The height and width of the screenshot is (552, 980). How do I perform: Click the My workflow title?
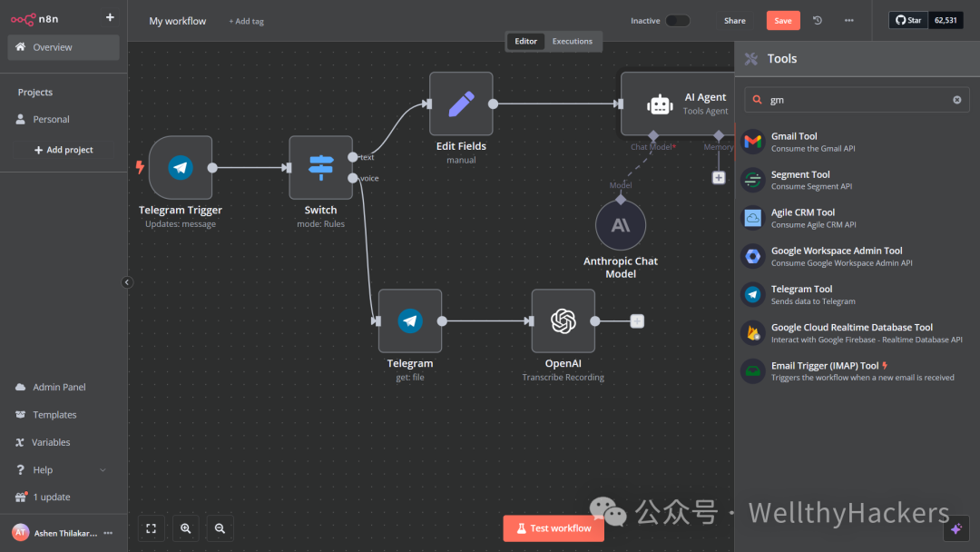[178, 21]
